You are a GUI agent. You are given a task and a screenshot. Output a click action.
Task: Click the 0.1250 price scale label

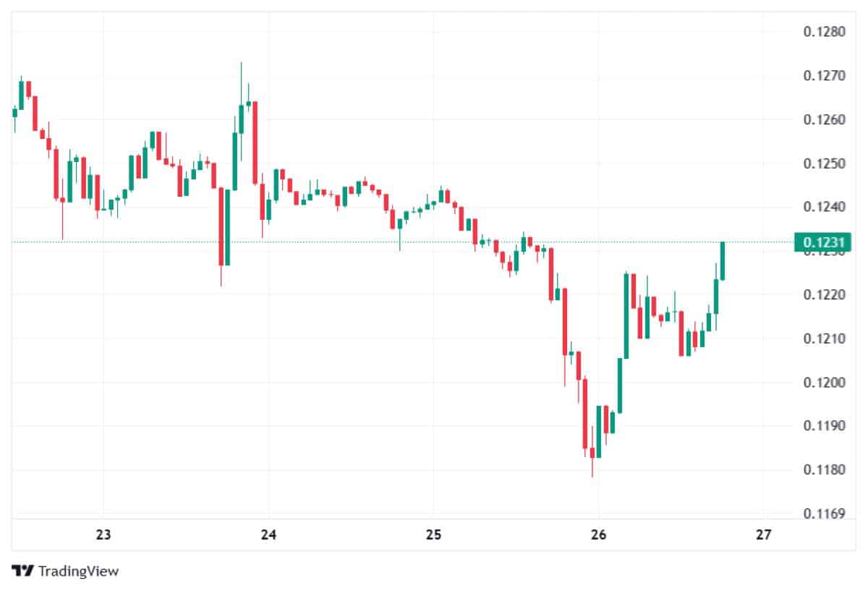pyautogui.click(x=823, y=163)
